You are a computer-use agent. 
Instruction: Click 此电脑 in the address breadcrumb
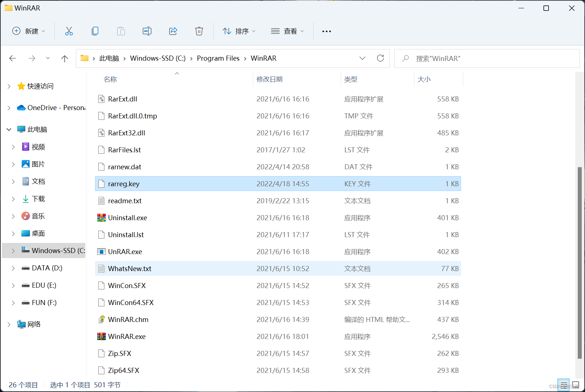click(x=109, y=58)
